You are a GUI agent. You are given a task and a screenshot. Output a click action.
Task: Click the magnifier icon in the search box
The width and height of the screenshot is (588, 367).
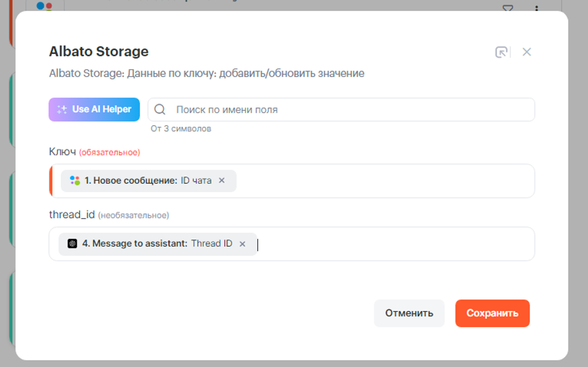[160, 110]
